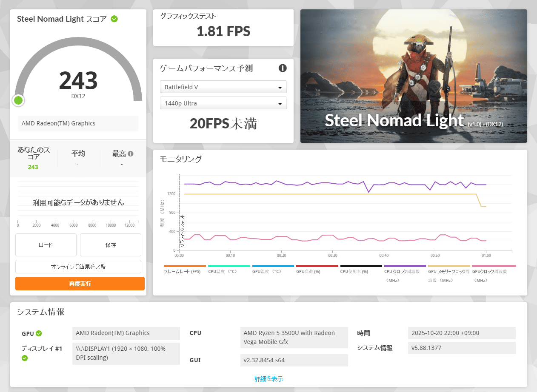Click the green check icon under ディスプレイ #1
Viewport: 537px width, 392px height.
click(25, 358)
